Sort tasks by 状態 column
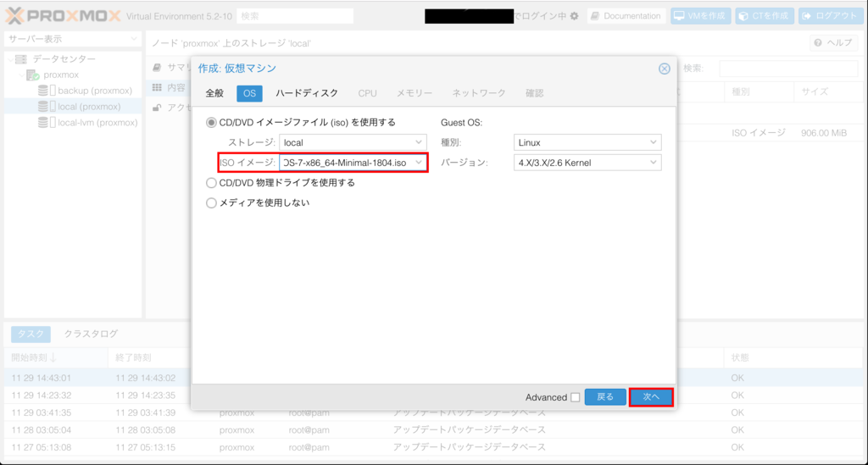Image resolution: width=868 pixels, height=465 pixels. 793,357
